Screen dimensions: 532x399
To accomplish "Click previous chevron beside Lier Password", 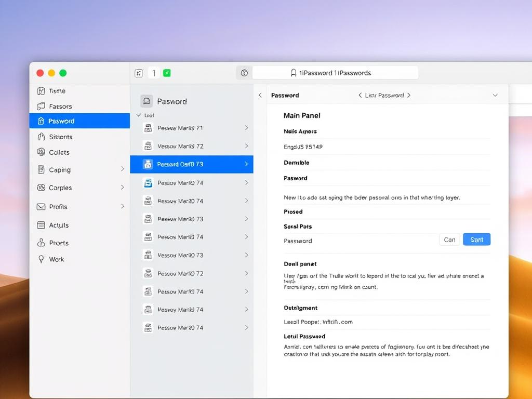I will [x=360, y=96].
